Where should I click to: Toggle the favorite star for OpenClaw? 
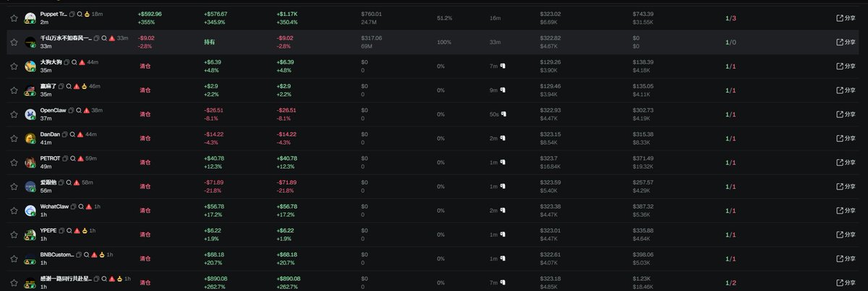pos(14,114)
